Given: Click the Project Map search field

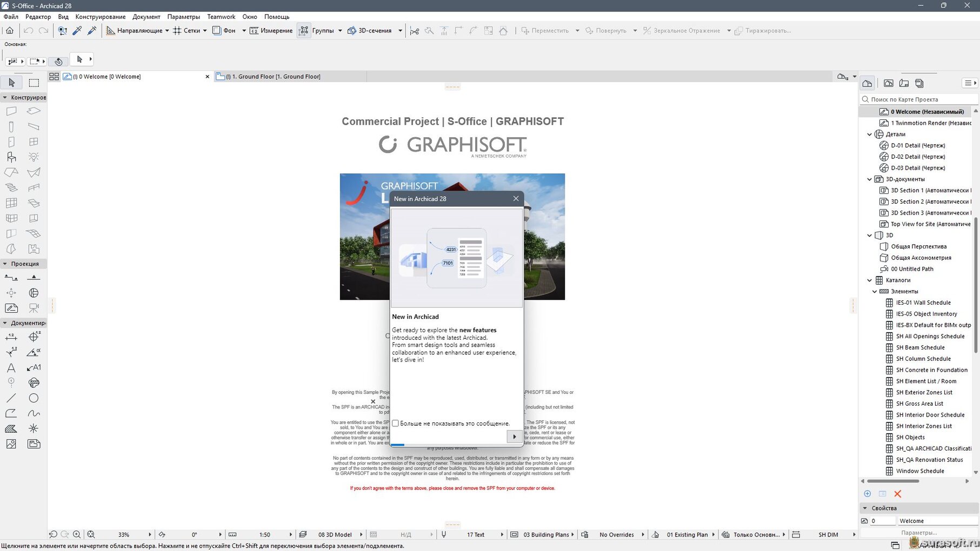Looking at the screenshot, I should tap(919, 99).
